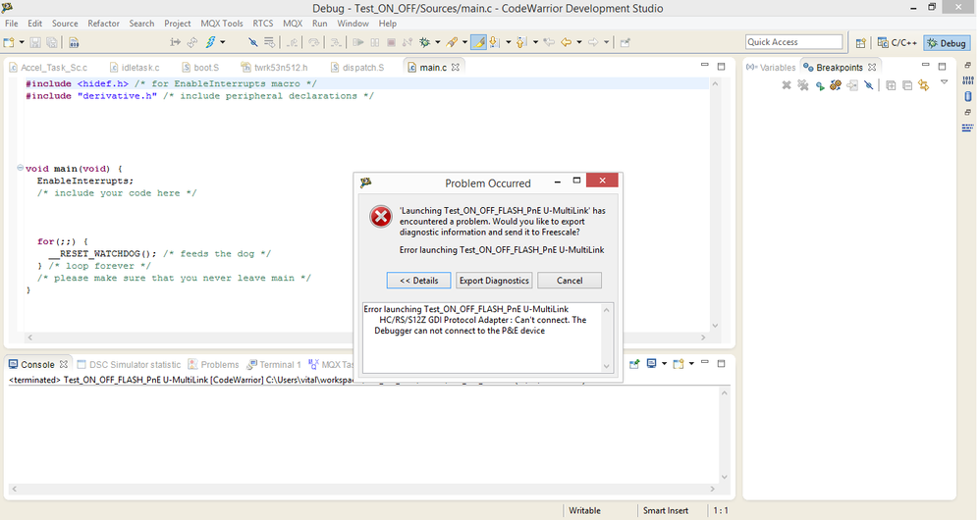
Task: Close the main.c editor tab
Action: (x=456, y=67)
